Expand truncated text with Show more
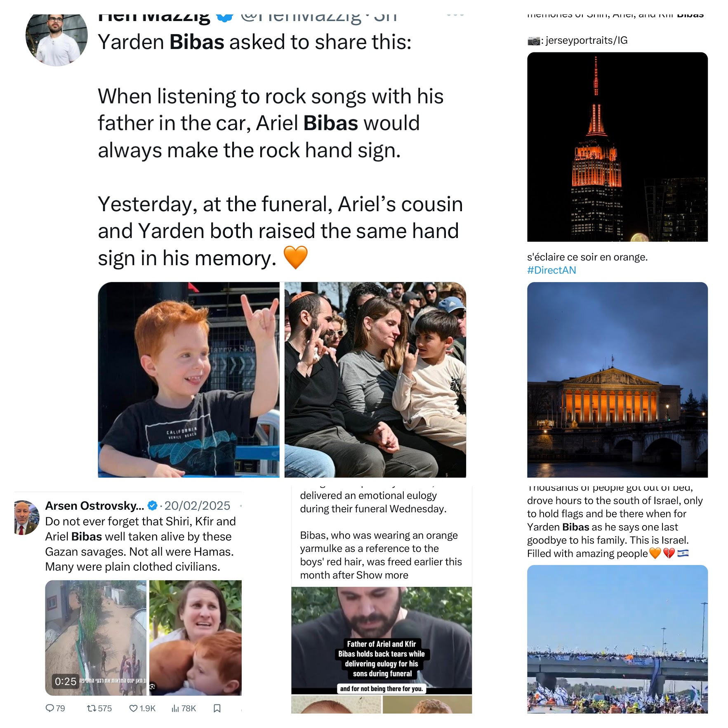This screenshot has height=728, width=728. click(x=382, y=575)
